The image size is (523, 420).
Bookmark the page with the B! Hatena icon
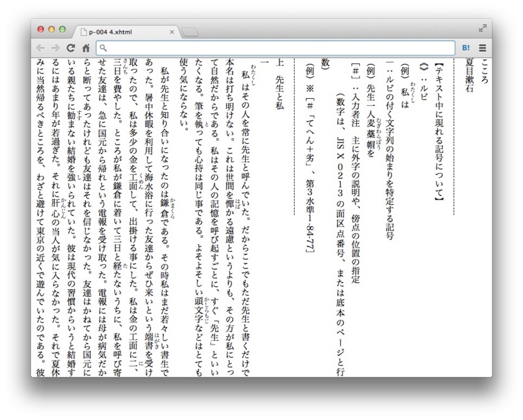[x=466, y=47]
